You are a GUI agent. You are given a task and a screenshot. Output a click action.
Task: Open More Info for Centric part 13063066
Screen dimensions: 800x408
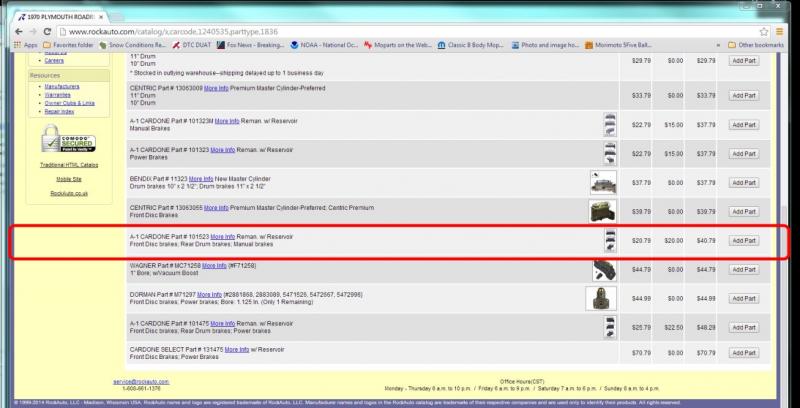coord(216,208)
